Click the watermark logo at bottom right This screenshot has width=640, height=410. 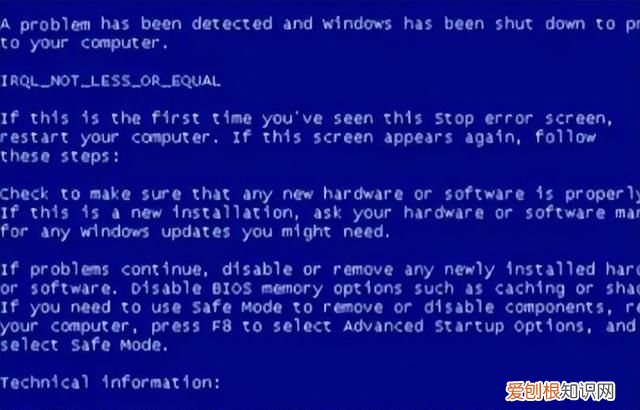tap(560, 391)
